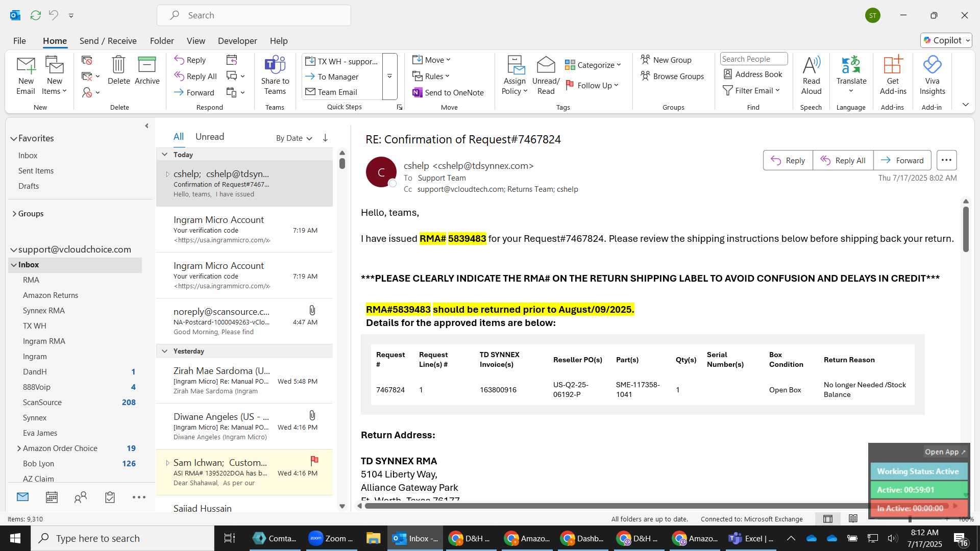Click the Delete trash can icon
Screen dimensions: 980x551
coord(118,65)
